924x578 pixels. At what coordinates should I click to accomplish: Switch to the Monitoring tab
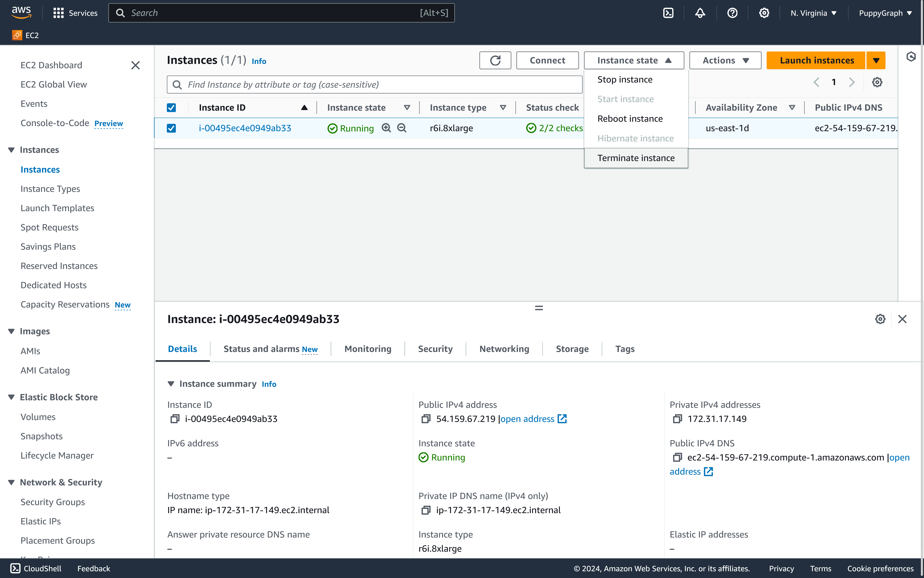(368, 349)
